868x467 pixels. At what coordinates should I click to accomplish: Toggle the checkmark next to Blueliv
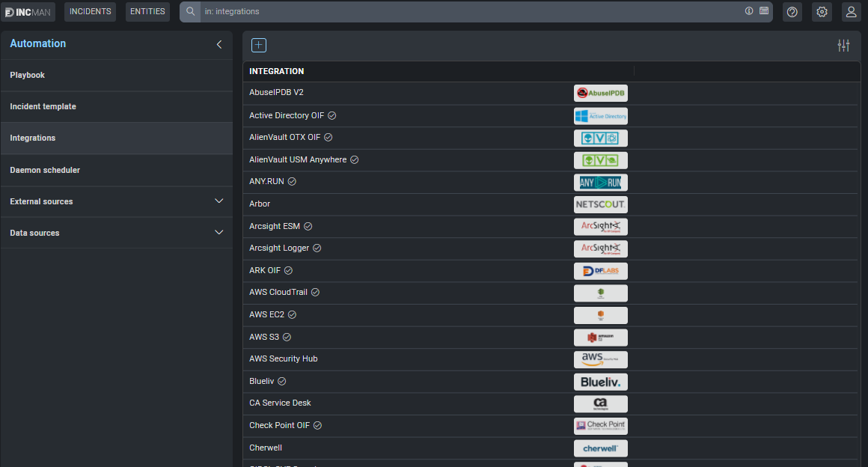tap(281, 381)
